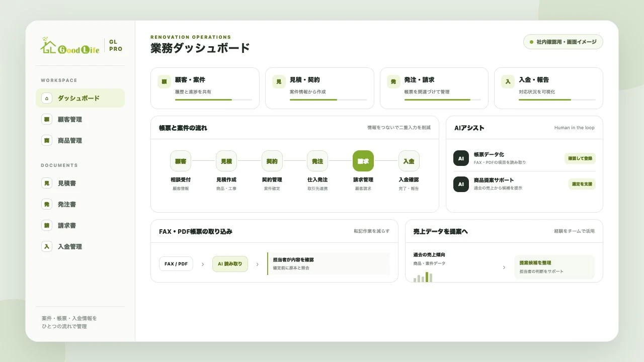Screen dimensions: 644x362
Task: Click the 商品提案サポート title
Action: [494, 180]
